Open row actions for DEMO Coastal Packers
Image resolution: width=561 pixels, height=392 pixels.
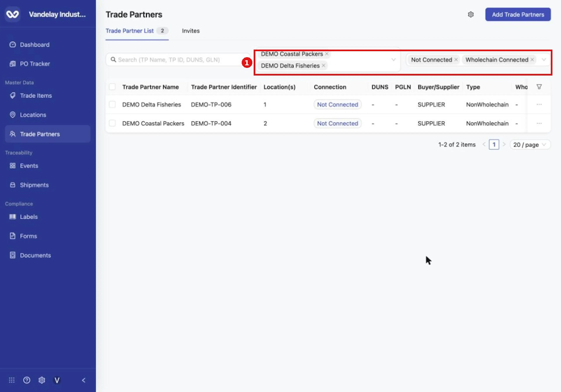(x=539, y=123)
